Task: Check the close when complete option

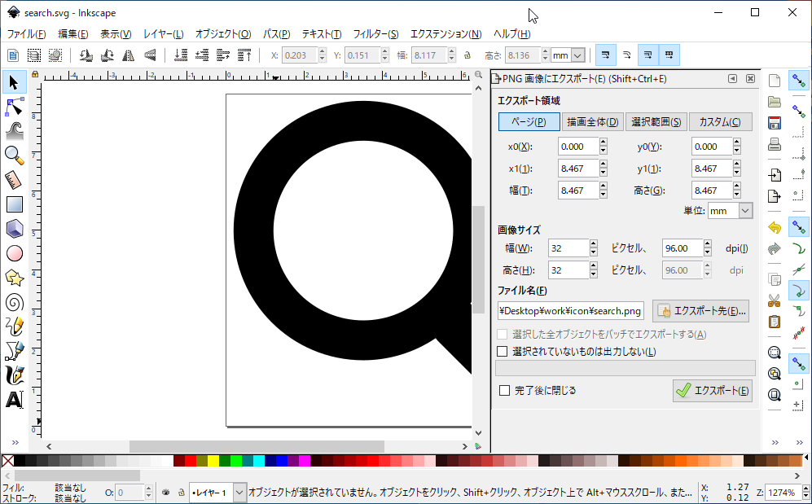Action: [x=505, y=391]
